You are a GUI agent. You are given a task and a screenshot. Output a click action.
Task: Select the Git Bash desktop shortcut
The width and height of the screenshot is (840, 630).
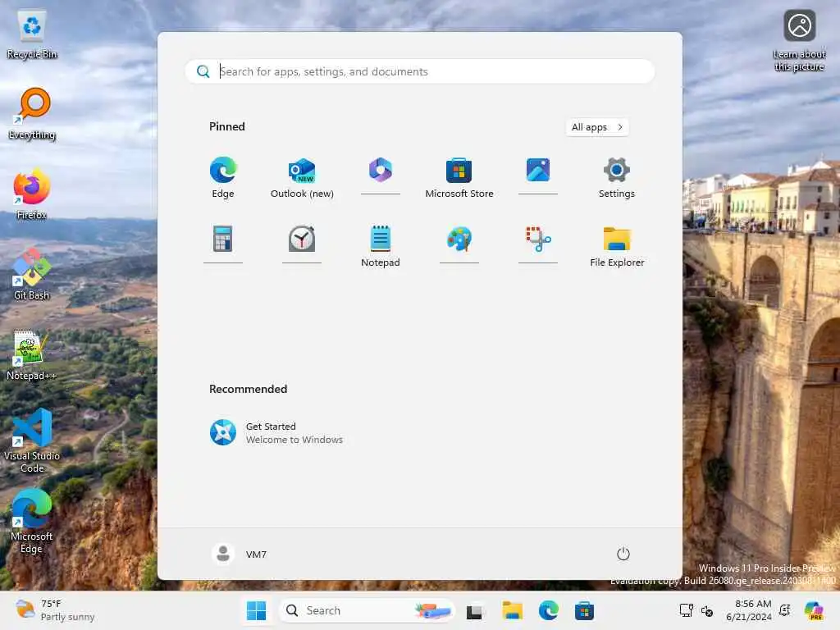pos(32,274)
